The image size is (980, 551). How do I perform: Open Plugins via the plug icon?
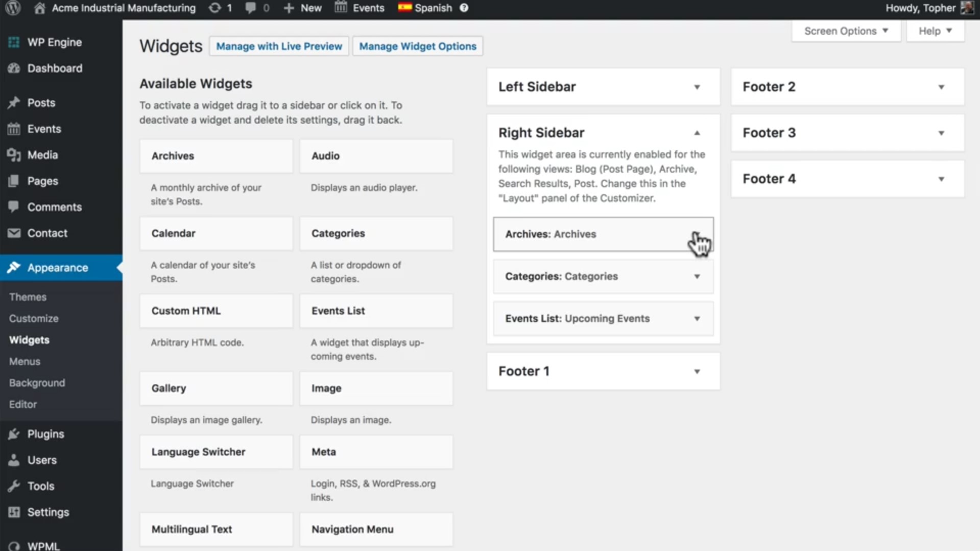click(14, 433)
